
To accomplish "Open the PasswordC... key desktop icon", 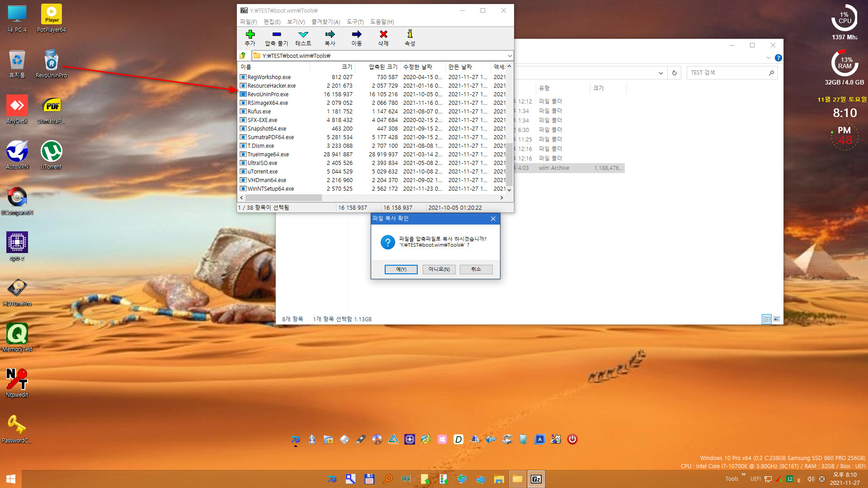I will (x=17, y=429).
